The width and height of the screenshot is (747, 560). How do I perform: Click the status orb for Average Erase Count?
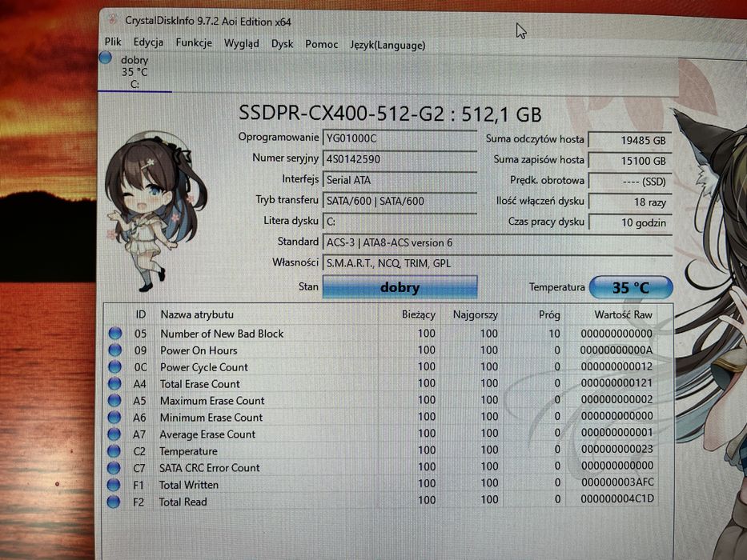pos(114,434)
